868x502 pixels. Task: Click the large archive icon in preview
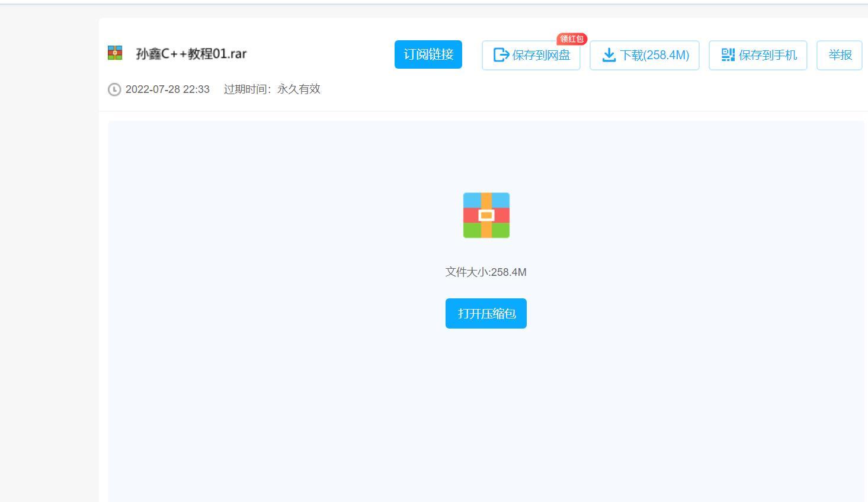(486, 215)
